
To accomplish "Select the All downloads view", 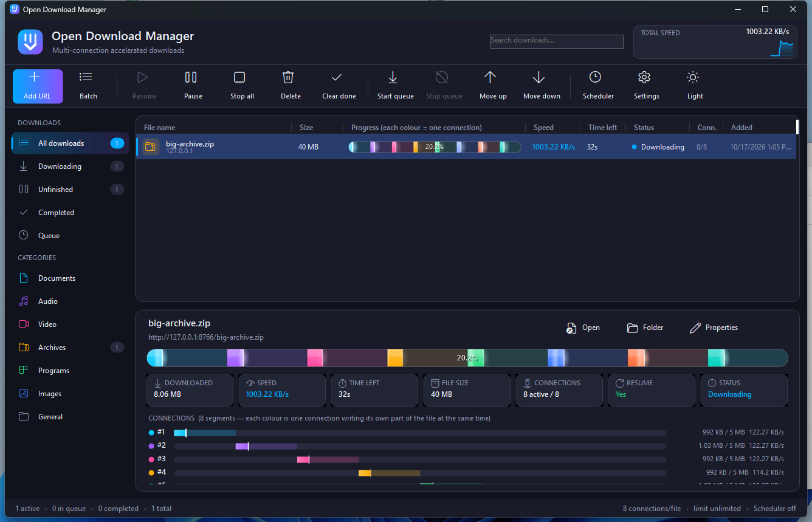I will tap(70, 143).
